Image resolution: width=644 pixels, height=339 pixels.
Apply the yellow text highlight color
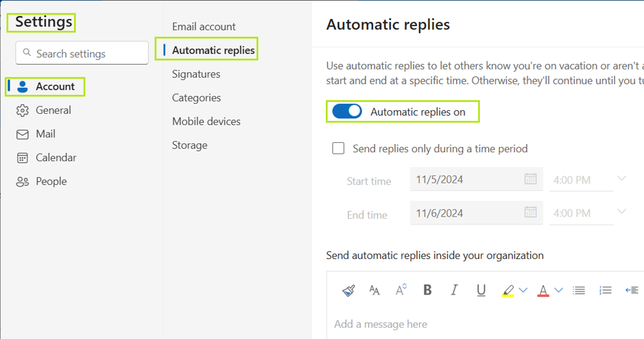pyautogui.click(x=508, y=290)
